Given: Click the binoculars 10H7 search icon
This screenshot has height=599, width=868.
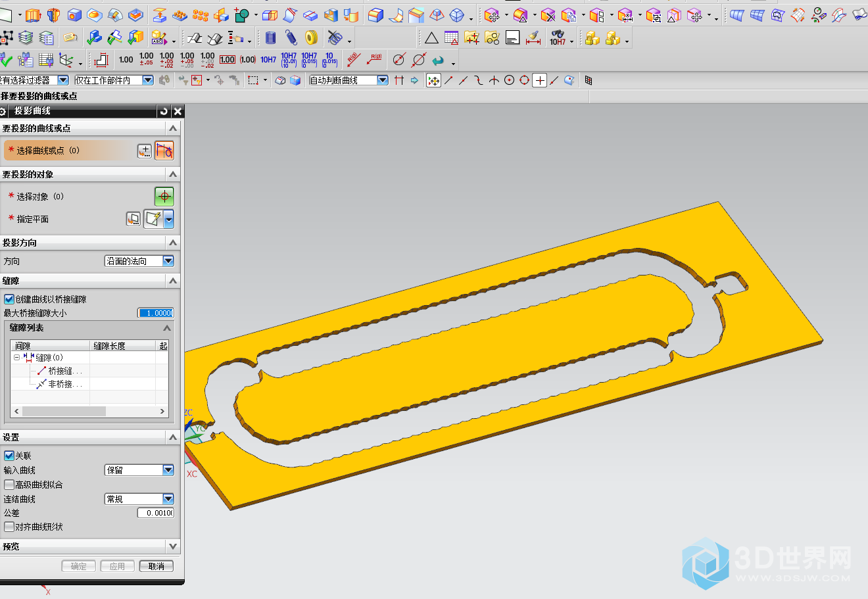Looking at the screenshot, I should (558, 38).
